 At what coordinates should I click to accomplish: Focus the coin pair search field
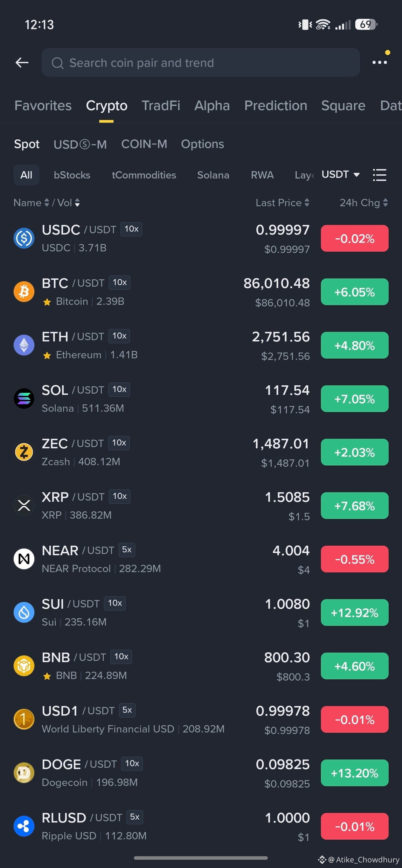[201, 62]
